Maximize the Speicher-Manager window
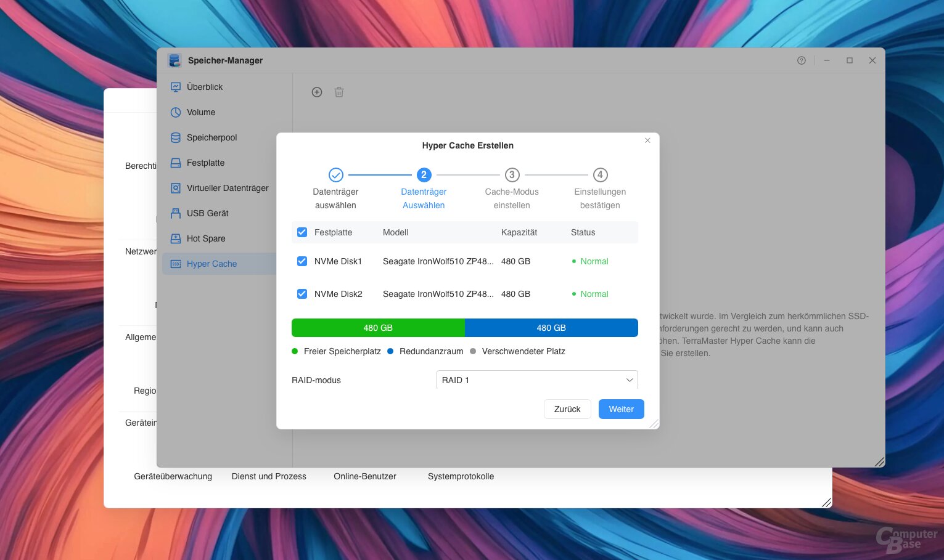944x560 pixels. (x=850, y=60)
